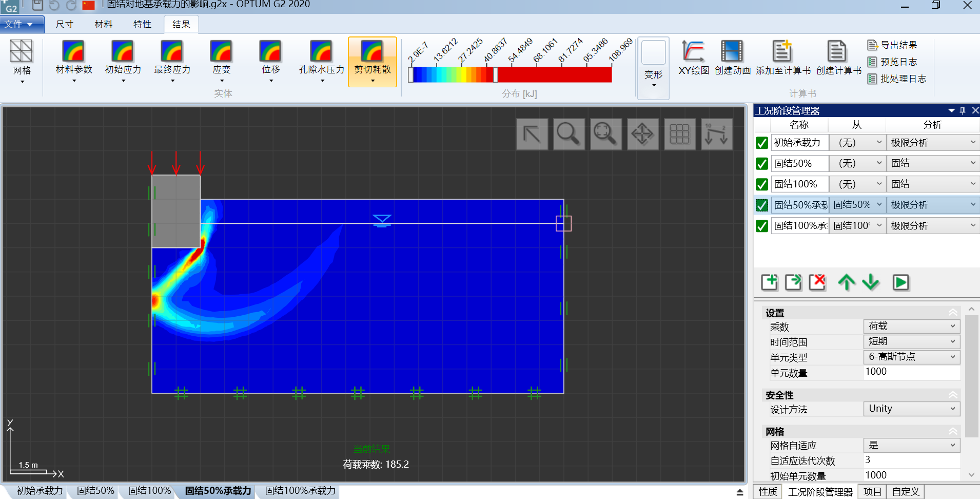Viewport: 980px width, 499px height.
Task: Click the save icon in title bar
Action: point(37,6)
